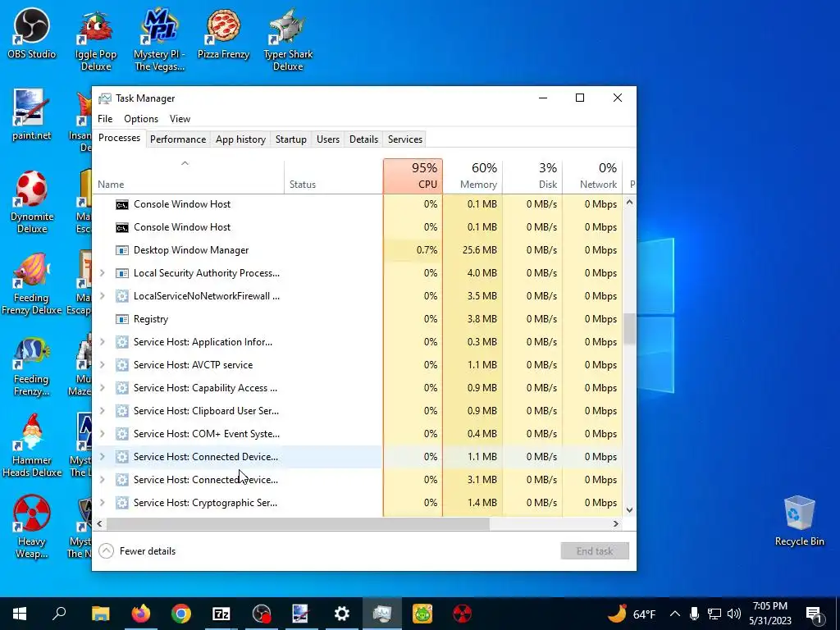
Task: Open volume control speaker icon
Action: click(x=734, y=614)
